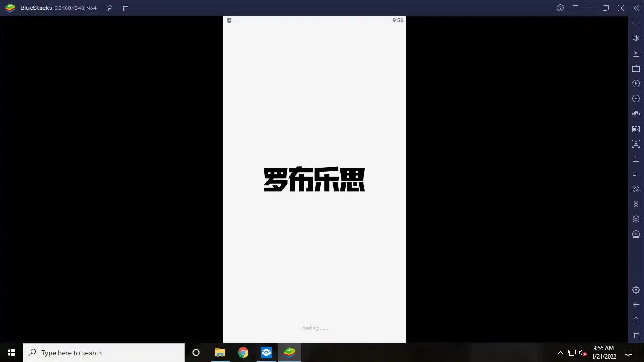Open the multi-instance manager layers icon
Image resolution: width=644 pixels, height=362 pixels.
point(636,219)
